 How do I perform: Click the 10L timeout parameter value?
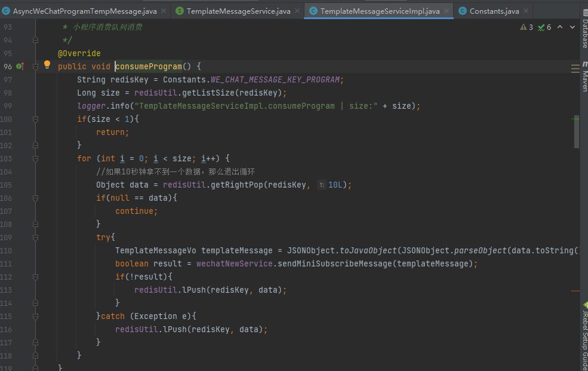(335, 185)
